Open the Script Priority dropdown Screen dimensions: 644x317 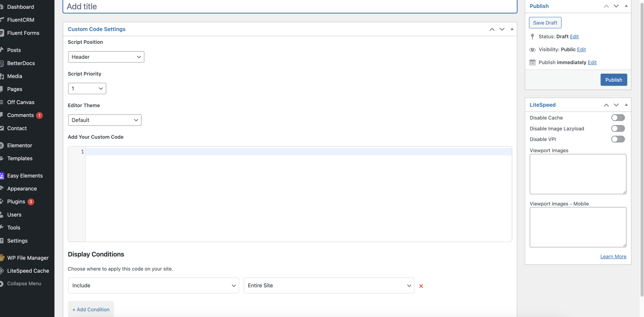pyautogui.click(x=87, y=88)
